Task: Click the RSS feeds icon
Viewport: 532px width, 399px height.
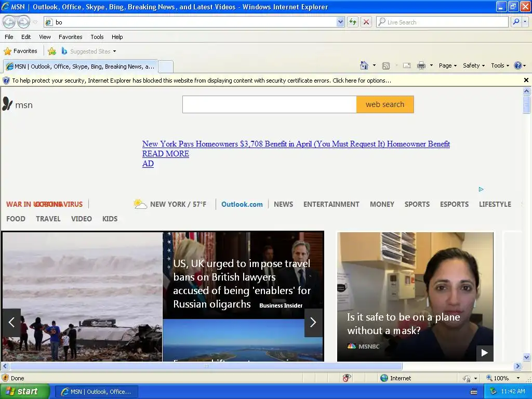Action: (386, 66)
